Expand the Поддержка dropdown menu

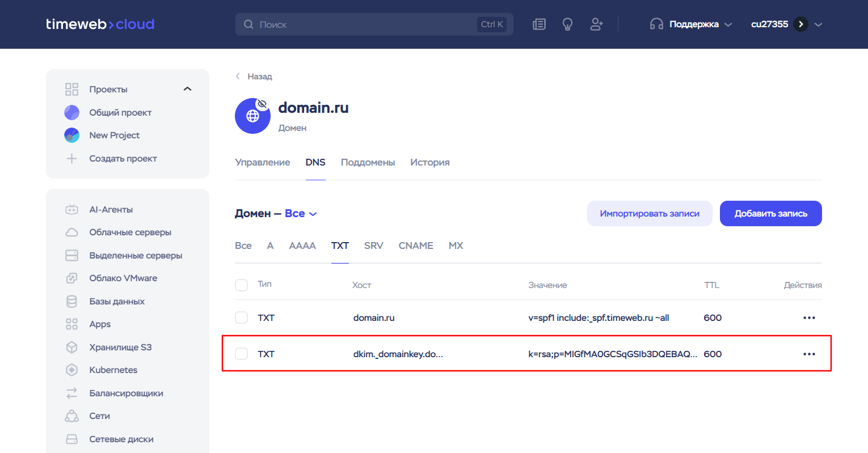(692, 24)
